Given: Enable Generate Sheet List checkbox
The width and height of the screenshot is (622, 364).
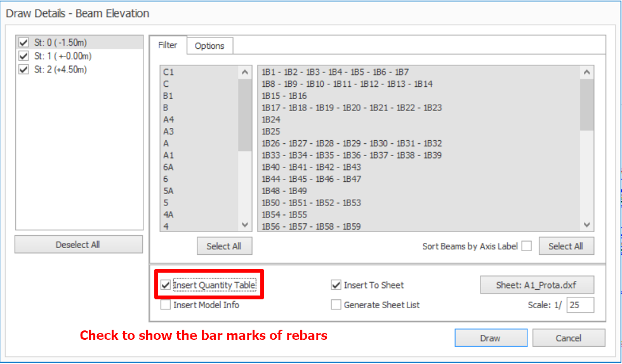Looking at the screenshot, I should (x=336, y=305).
